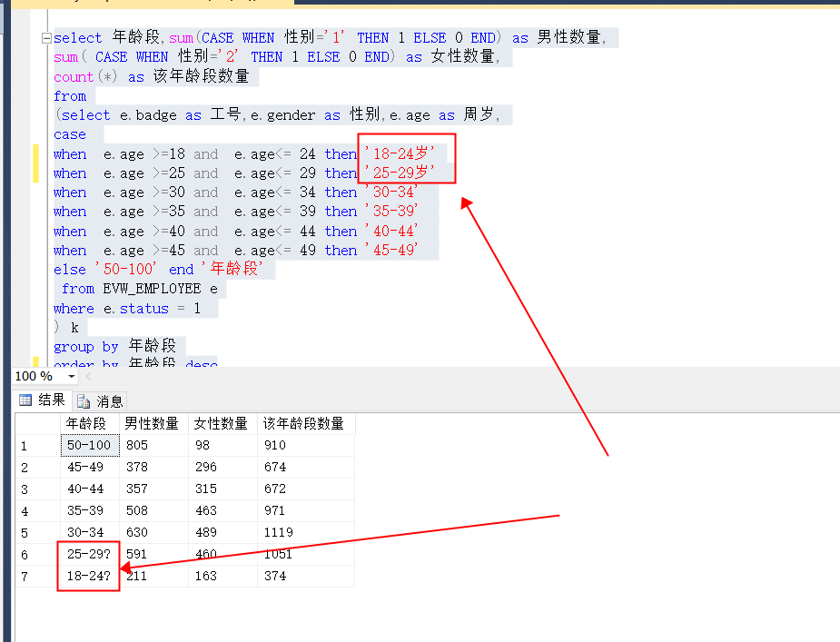Image resolution: width=840 pixels, height=642 pixels.
Task: Select row header number 7
Action: [37, 577]
